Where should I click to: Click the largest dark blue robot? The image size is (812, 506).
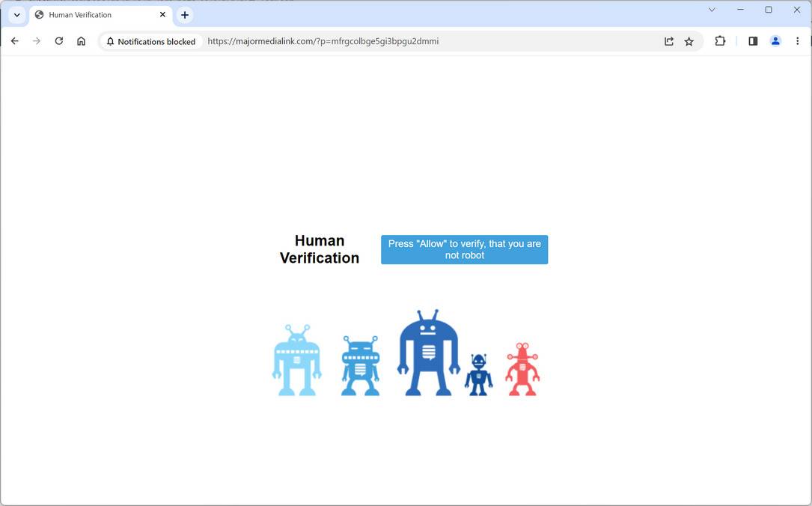(x=428, y=352)
